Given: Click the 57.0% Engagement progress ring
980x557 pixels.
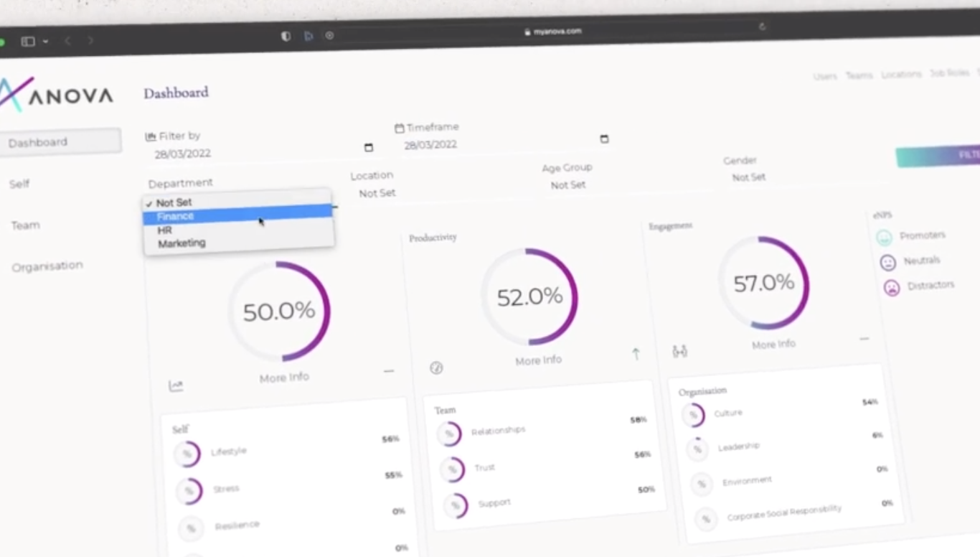Looking at the screenshot, I should tap(764, 283).
